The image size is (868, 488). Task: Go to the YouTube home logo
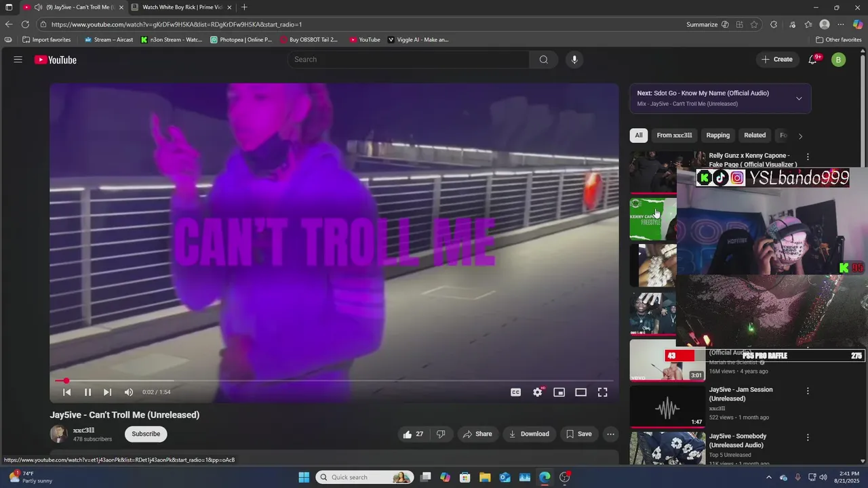click(x=56, y=60)
